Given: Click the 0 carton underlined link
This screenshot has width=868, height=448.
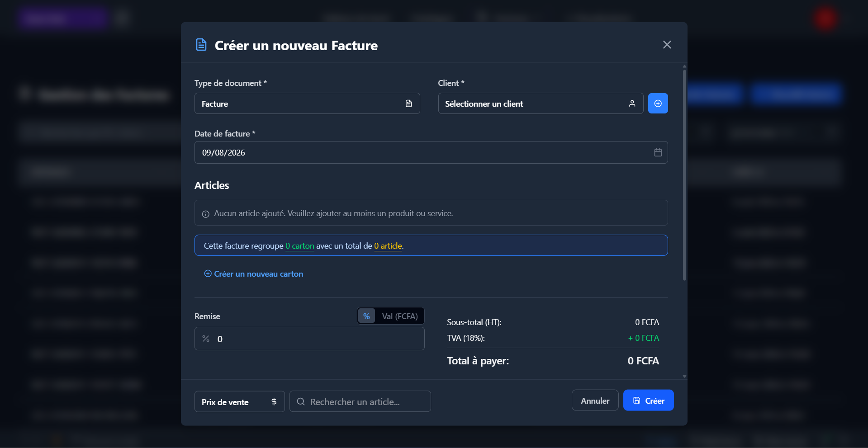Looking at the screenshot, I should pos(300,246).
